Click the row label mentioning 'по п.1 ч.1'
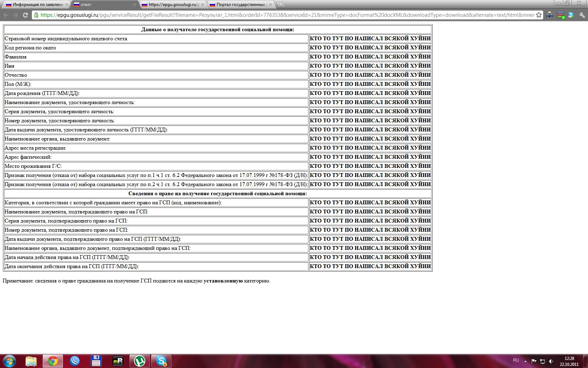This screenshot has height=368, width=588. [156, 175]
